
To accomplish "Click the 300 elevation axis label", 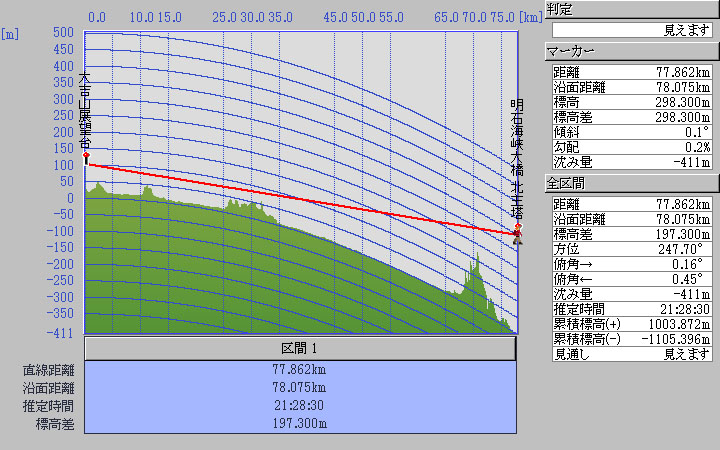I will (x=63, y=99).
